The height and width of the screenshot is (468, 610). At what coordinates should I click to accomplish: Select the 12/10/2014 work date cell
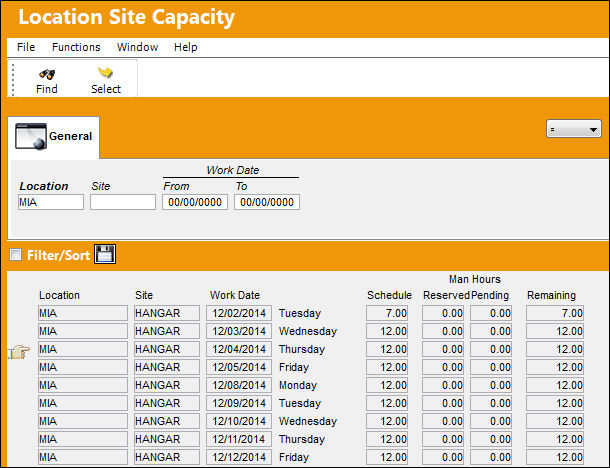pyautogui.click(x=239, y=421)
